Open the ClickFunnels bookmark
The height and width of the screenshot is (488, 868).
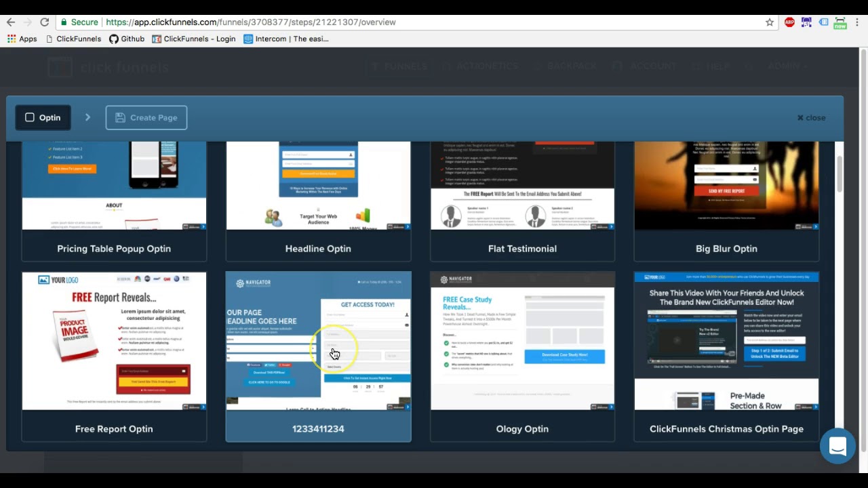coord(73,39)
